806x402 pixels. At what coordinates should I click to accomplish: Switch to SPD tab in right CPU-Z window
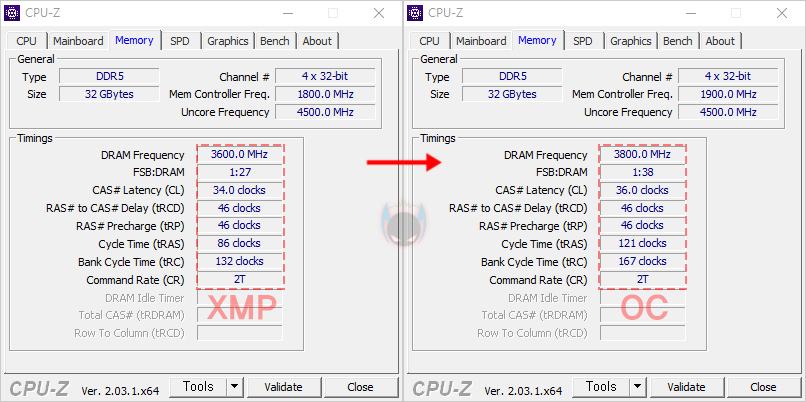582,41
